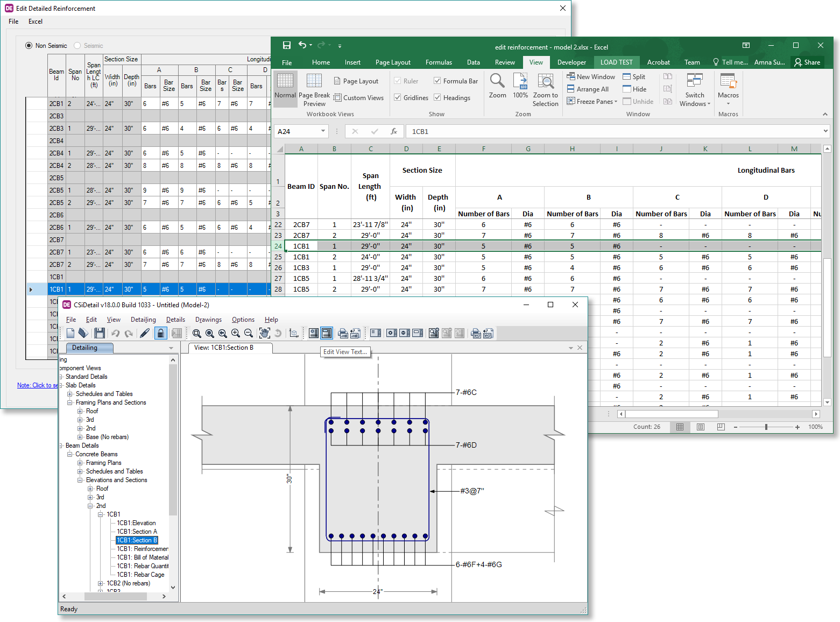Click Switch Windows in Excel ribbon
The height and width of the screenshot is (622, 840).
695,90
